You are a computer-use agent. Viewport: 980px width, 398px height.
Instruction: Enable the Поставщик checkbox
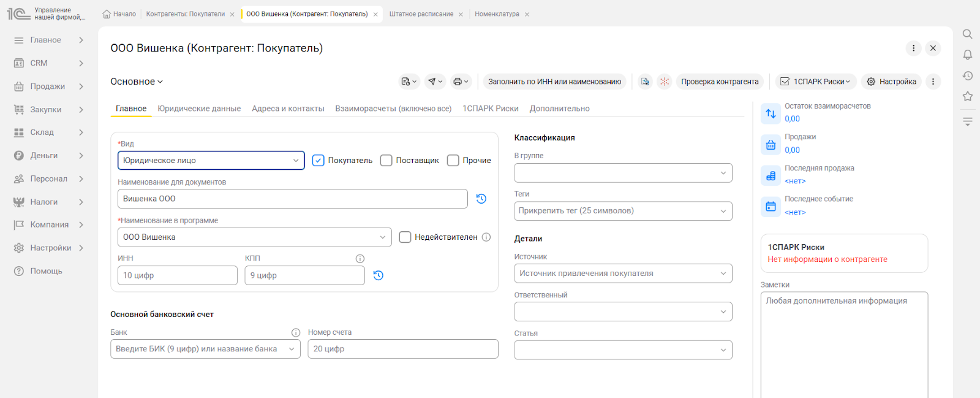pos(386,161)
